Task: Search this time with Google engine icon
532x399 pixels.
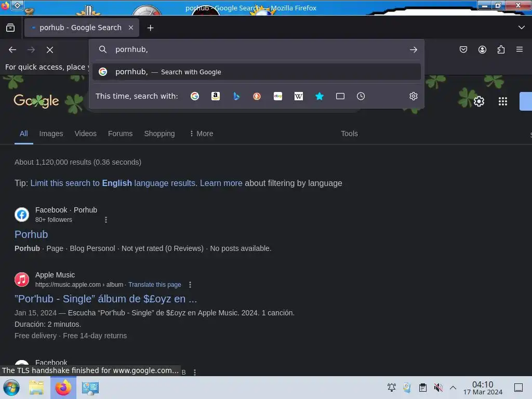Action: click(195, 96)
